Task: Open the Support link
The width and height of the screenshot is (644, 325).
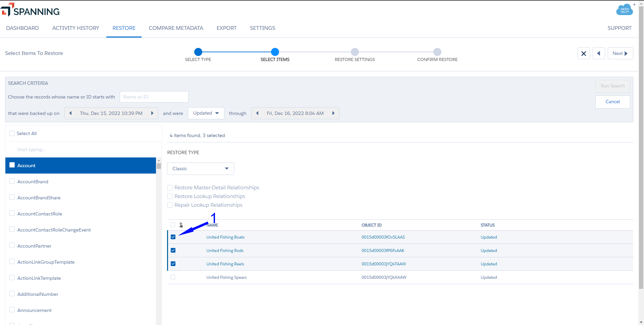Action: [620, 28]
